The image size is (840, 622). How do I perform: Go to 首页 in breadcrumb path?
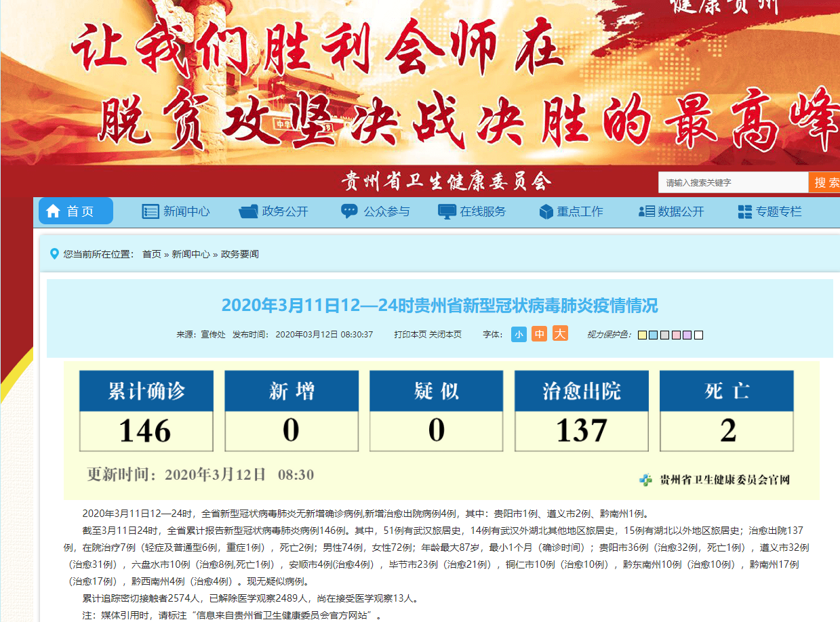coord(151,254)
